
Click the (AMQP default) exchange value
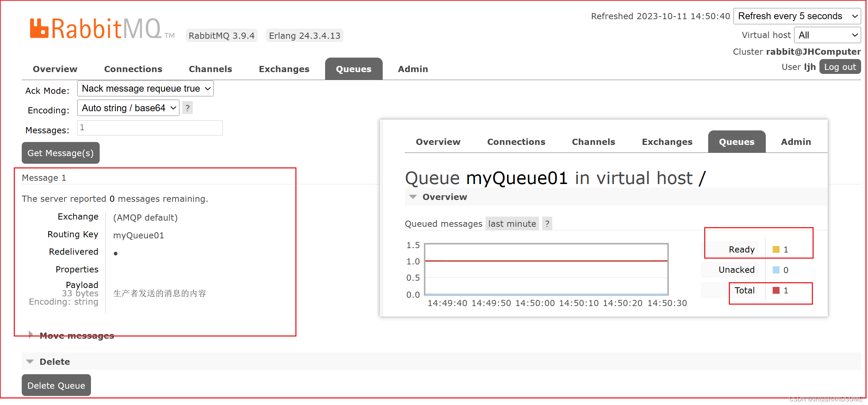(145, 218)
